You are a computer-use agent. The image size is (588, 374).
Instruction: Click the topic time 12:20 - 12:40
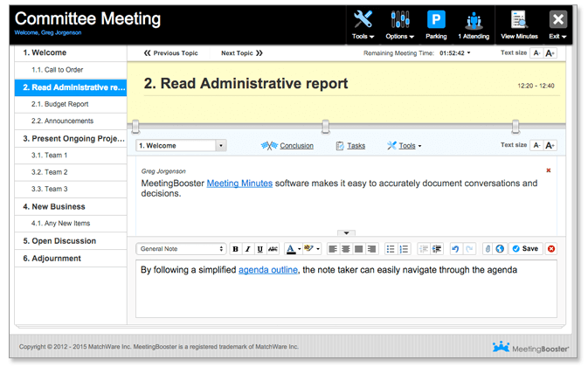pyautogui.click(x=536, y=86)
